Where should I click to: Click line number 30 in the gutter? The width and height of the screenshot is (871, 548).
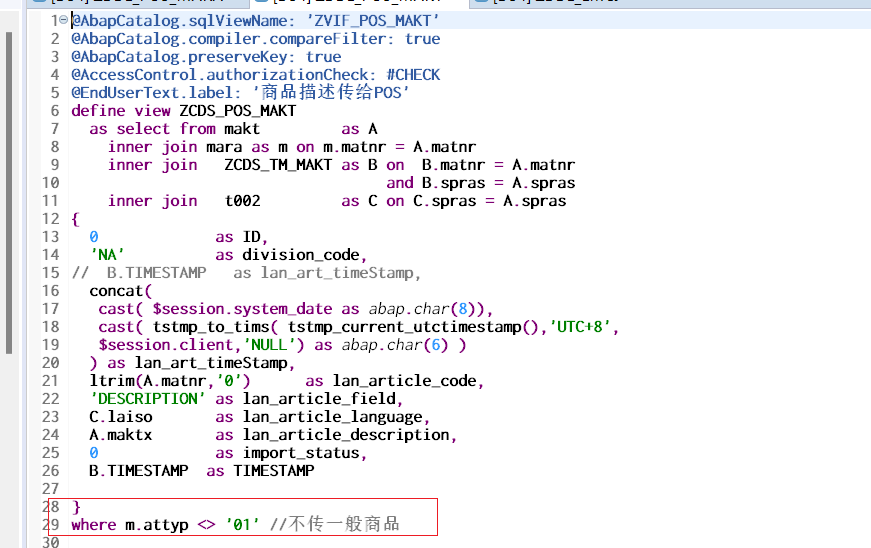51,542
